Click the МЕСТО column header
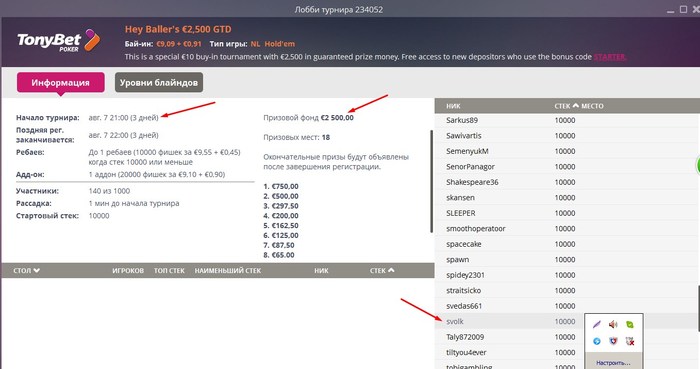This screenshot has width=700, height=369. pos(592,106)
